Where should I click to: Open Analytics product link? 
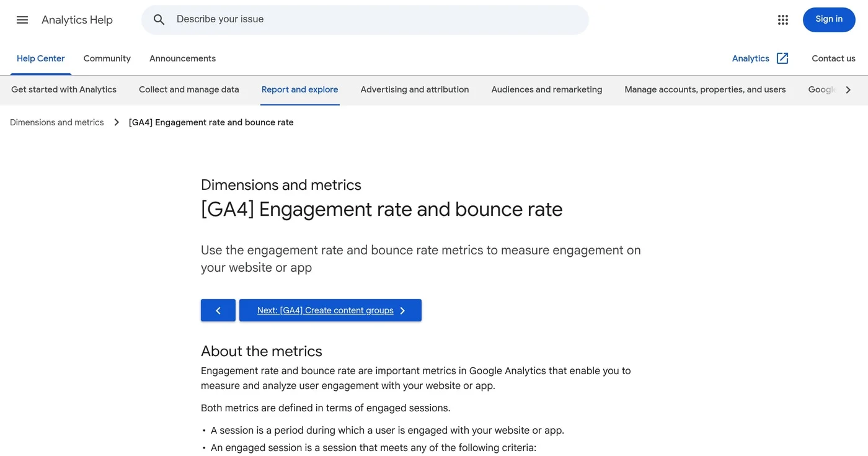[x=751, y=58]
